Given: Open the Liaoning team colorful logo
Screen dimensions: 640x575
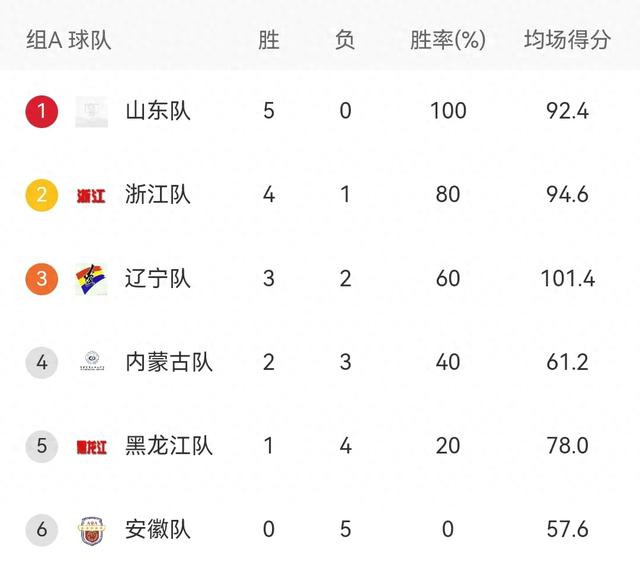Looking at the screenshot, I should point(91,280).
